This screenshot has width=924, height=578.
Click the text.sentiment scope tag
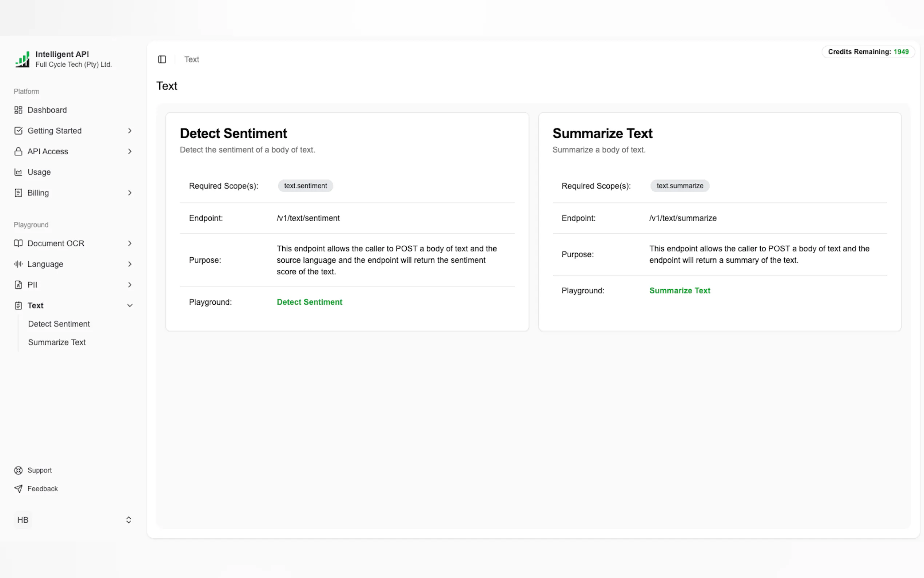pos(305,186)
